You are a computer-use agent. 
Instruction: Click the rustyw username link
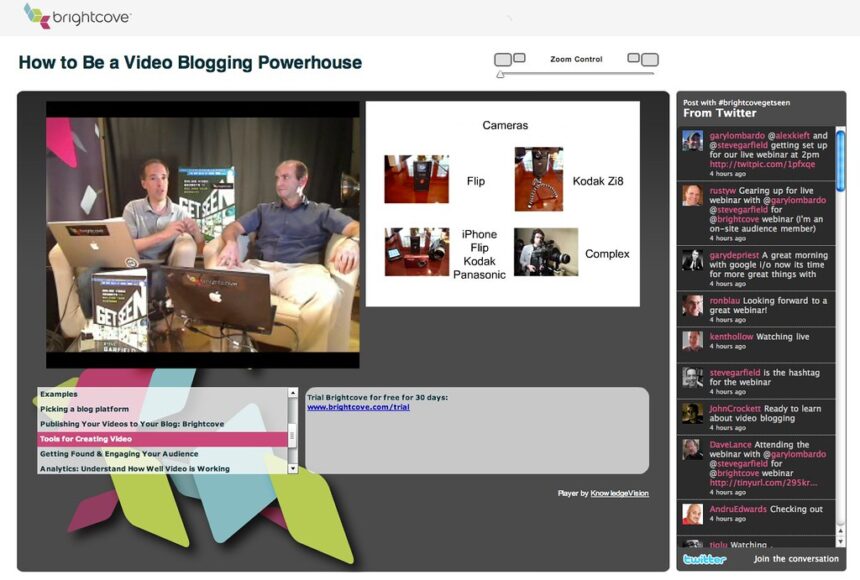722,190
